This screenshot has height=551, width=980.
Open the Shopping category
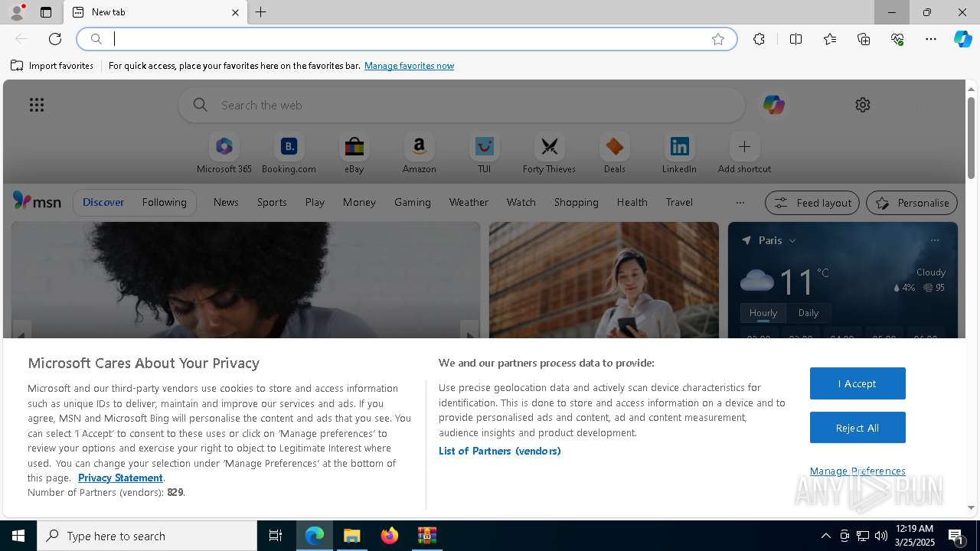coord(577,202)
